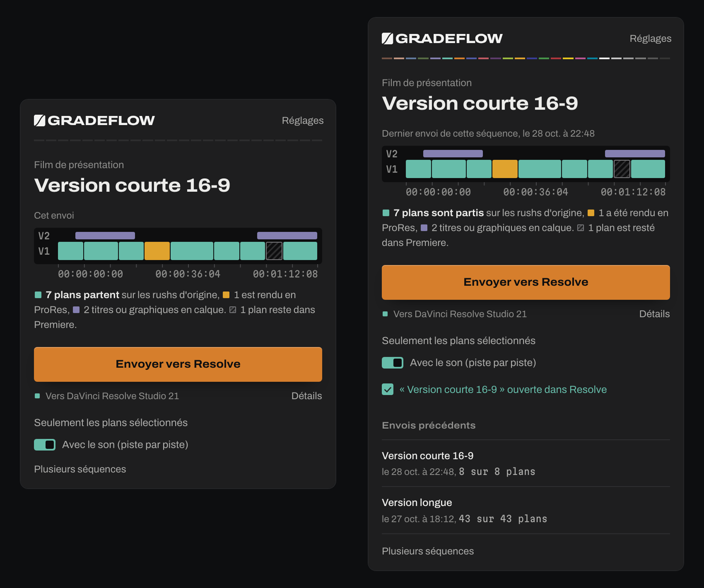Click Envoyer vers Resolve in right panel
This screenshot has height=588, width=704.
pyautogui.click(x=526, y=283)
